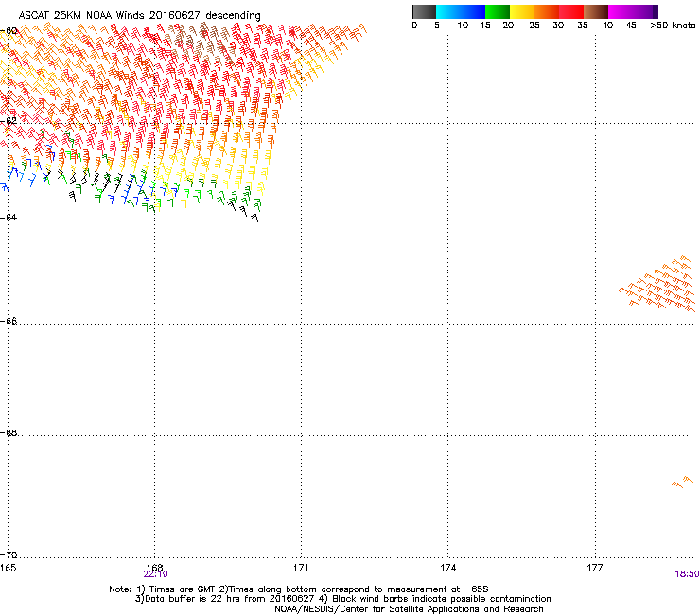Image resolution: width=700 pixels, height=615 pixels.
Task: Click the credit 'NOAA/NESDIS/Center for Satellite Applications and Research'
Action: coord(409,609)
